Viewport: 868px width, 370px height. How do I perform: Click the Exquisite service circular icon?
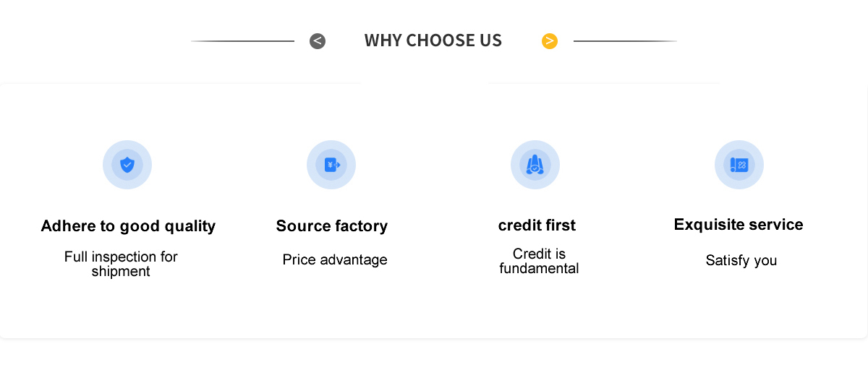point(739,165)
